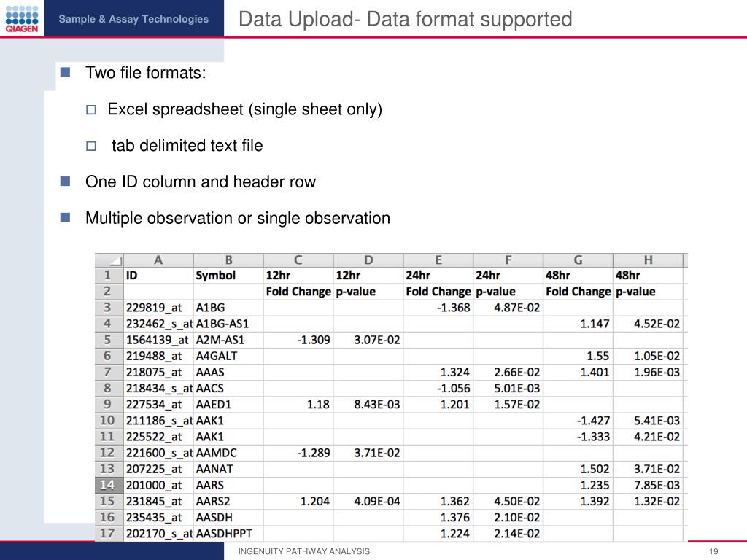747x560 pixels.
Task: Click the 'Sample & Assay Technologies' banner text
Action: pos(133,19)
